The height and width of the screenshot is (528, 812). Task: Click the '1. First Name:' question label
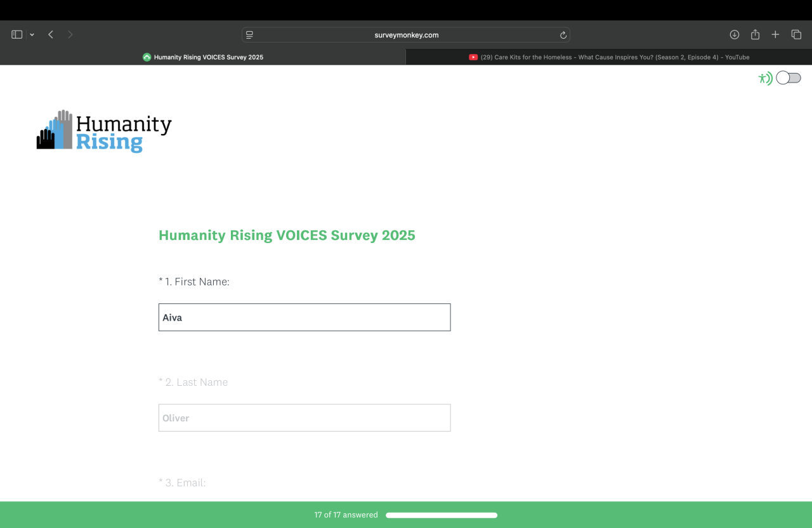coord(194,282)
